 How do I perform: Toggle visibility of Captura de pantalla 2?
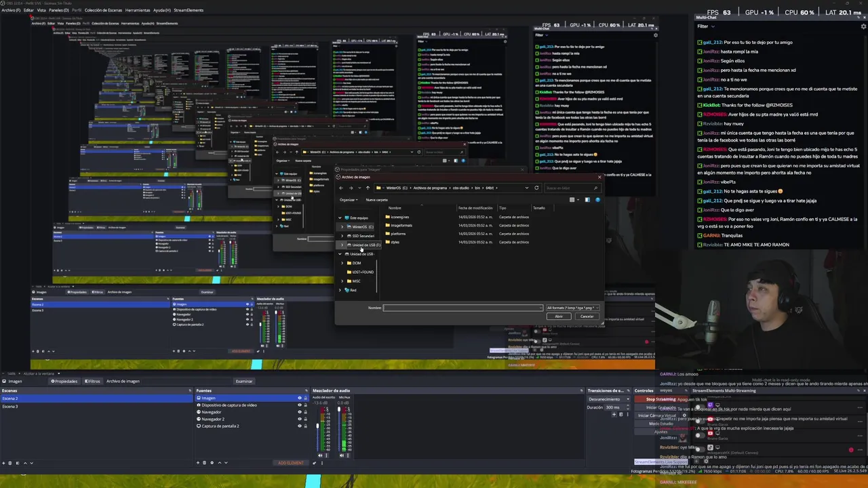[300, 426]
